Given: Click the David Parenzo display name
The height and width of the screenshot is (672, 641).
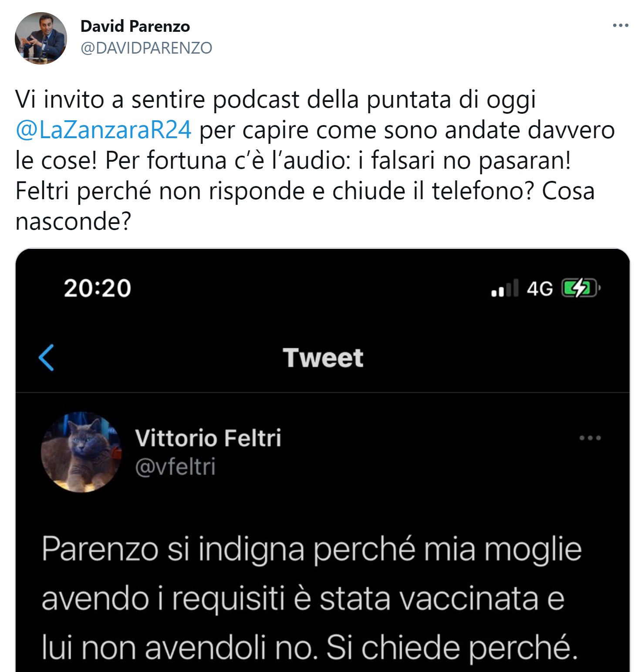Looking at the screenshot, I should (x=135, y=27).
